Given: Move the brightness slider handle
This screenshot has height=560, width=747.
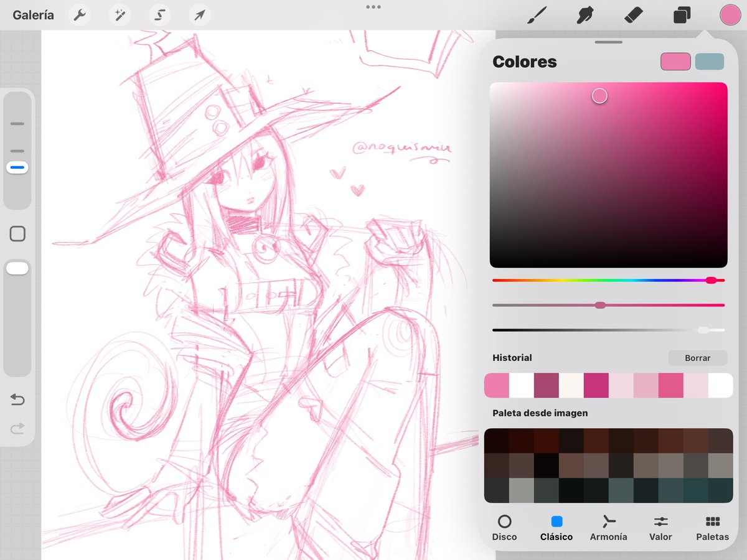Looking at the screenshot, I should [703, 330].
